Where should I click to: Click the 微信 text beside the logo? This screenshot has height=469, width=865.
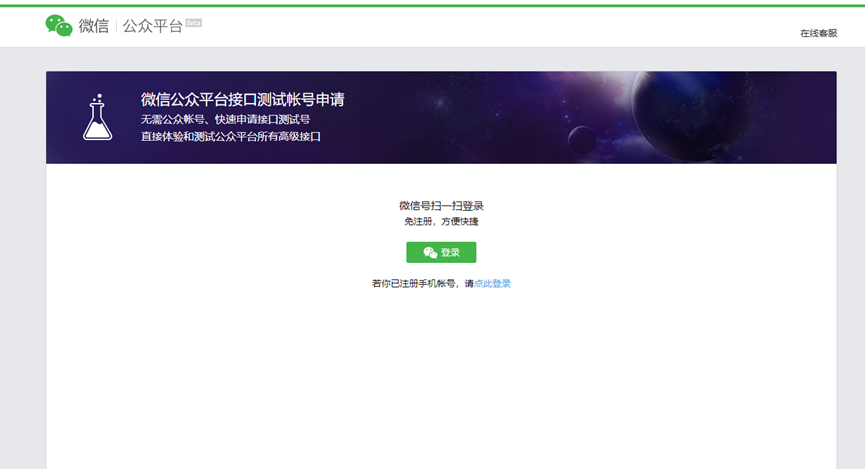click(94, 26)
